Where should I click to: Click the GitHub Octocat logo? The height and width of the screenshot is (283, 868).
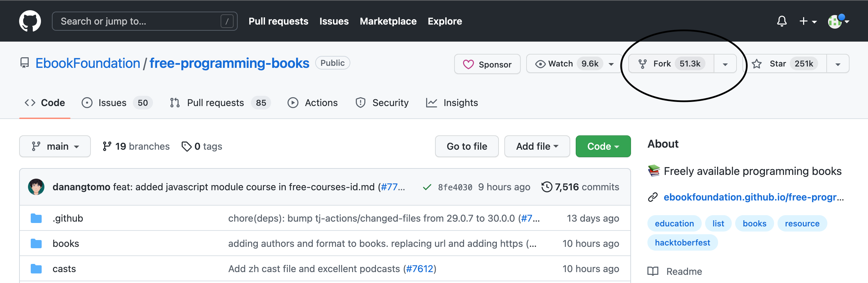(30, 21)
